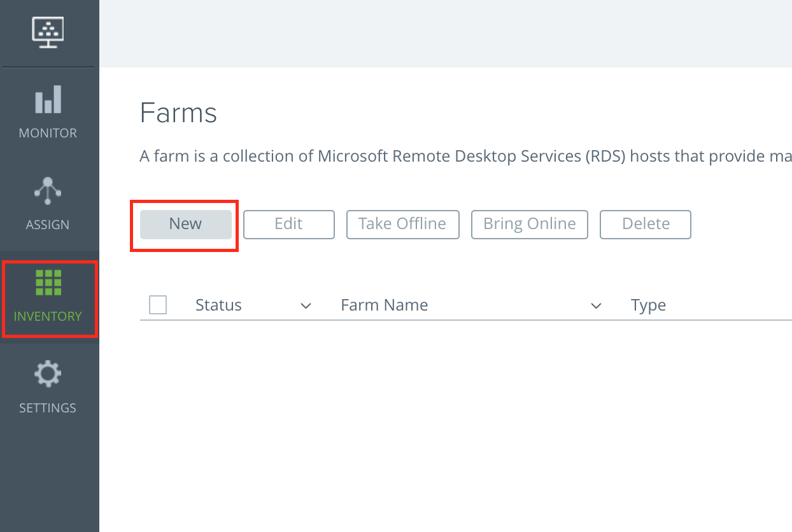Viewport: 792px width, 532px height.
Task: Open the SETTINGS text label in sidebar
Action: [x=48, y=408]
